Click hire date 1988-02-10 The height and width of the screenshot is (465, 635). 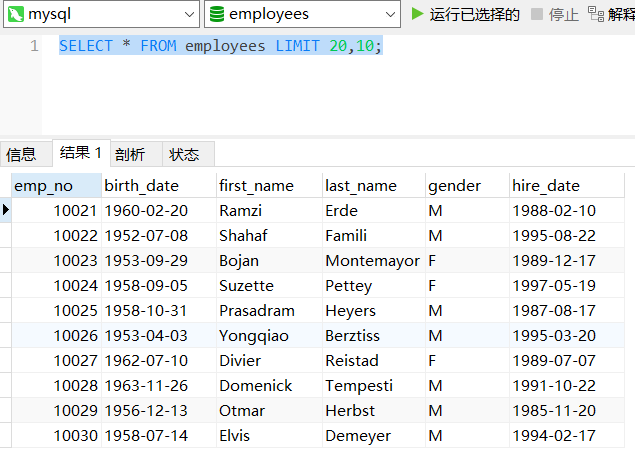coord(554,211)
